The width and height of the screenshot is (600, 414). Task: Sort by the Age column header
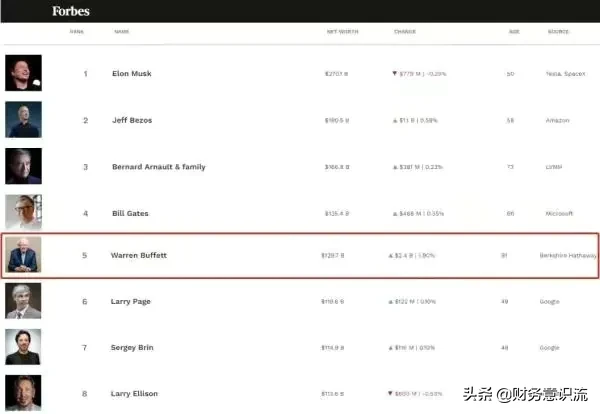[x=514, y=31]
